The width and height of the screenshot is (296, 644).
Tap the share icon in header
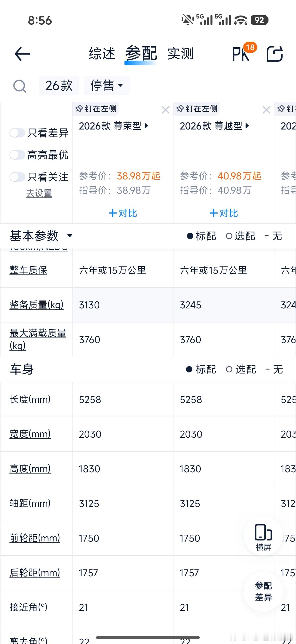(x=275, y=54)
